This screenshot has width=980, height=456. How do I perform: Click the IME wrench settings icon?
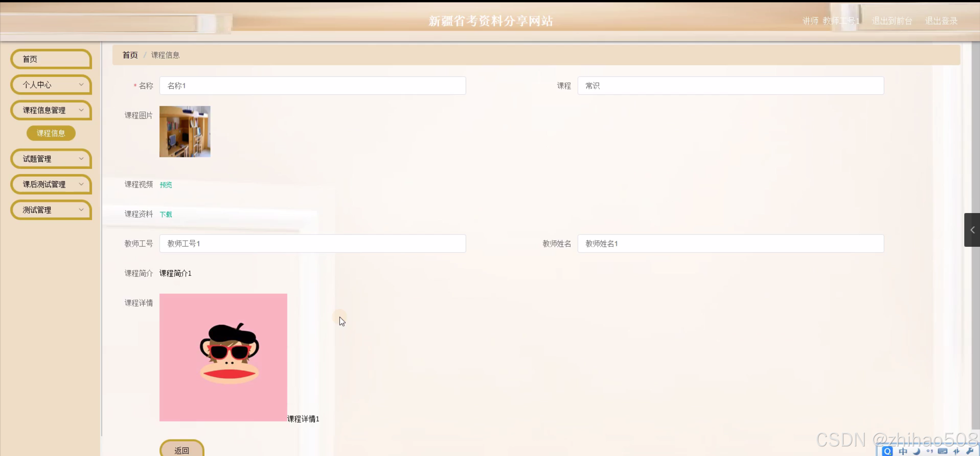click(970, 451)
